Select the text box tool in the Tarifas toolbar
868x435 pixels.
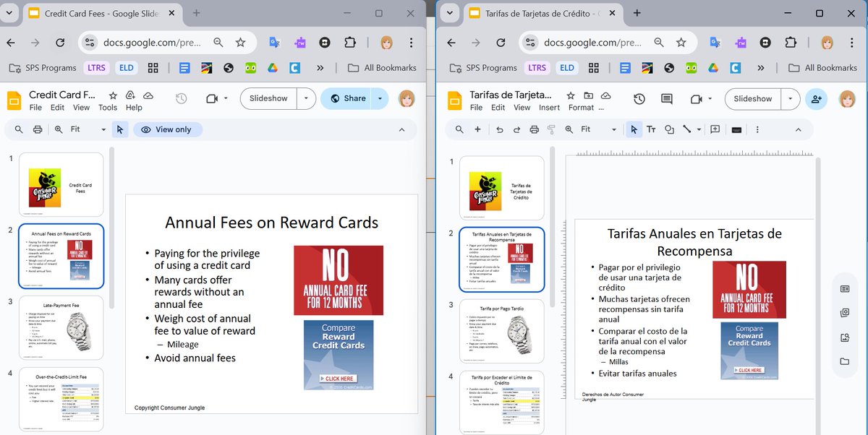(x=651, y=129)
